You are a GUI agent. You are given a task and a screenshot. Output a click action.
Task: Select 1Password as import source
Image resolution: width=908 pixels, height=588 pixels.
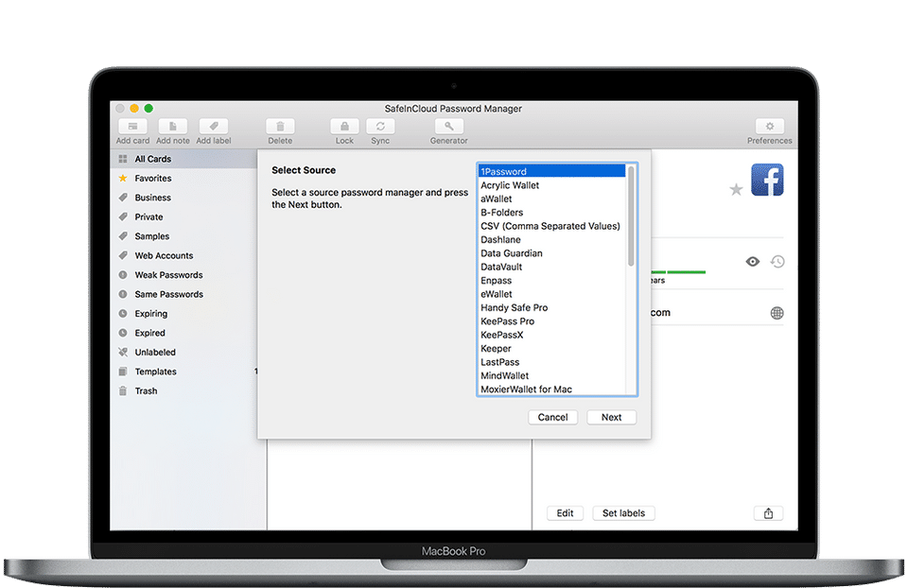point(551,171)
